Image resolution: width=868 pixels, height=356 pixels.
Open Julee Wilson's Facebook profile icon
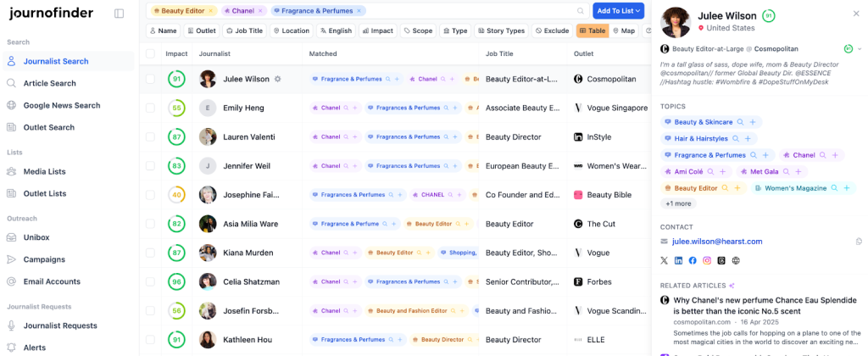coord(693,260)
